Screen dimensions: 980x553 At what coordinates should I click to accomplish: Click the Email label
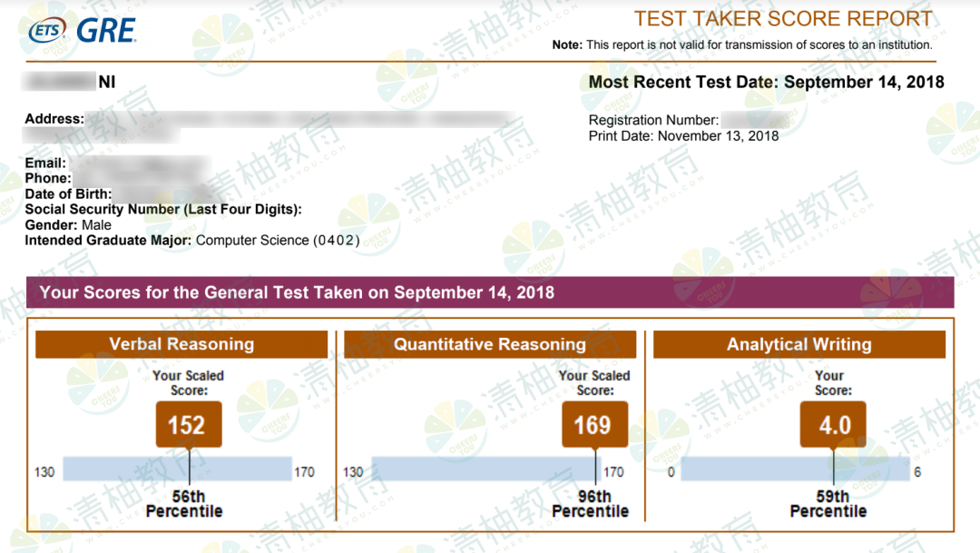[45, 163]
